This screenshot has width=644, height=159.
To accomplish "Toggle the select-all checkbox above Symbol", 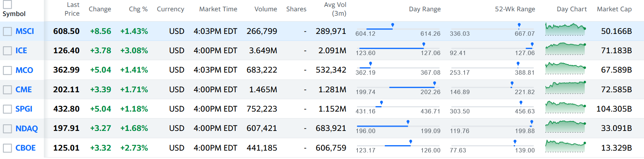I will click(7, 4).
